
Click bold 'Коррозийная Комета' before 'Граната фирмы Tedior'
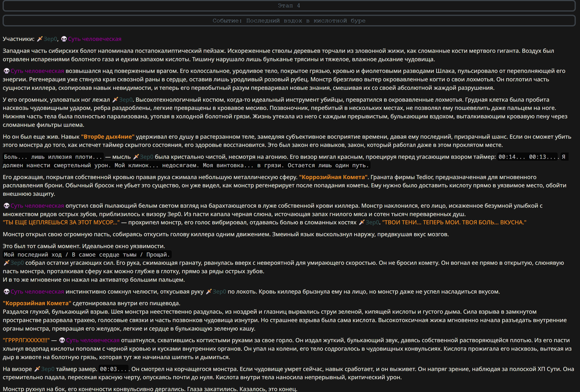coord(333,177)
